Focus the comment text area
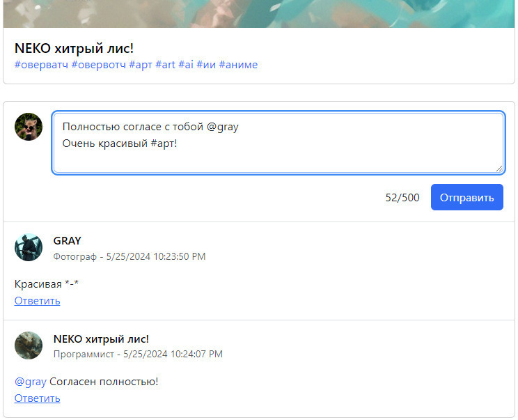Viewport: 518px width, 420px height. (x=278, y=142)
